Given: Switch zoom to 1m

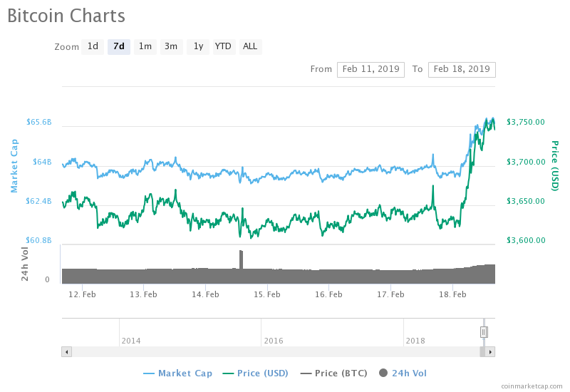Looking at the screenshot, I should [145, 47].
